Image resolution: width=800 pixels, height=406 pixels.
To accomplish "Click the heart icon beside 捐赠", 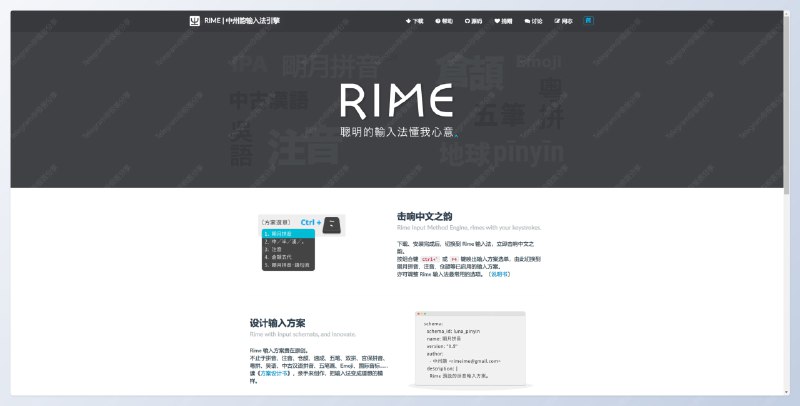I will pos(497,20).
